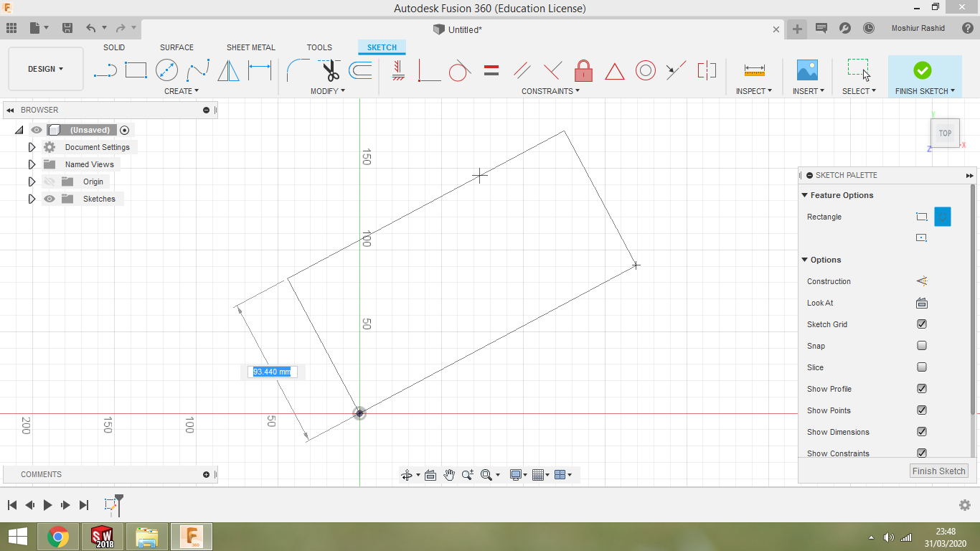Apply the Fix/UnFix lock constraint
This screenshot has width=980, height=551.
click(x=583, y=70)
